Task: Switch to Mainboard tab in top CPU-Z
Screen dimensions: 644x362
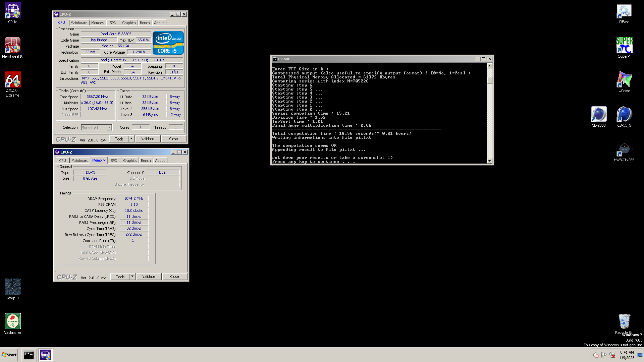Action: click(x=79, y=23)
